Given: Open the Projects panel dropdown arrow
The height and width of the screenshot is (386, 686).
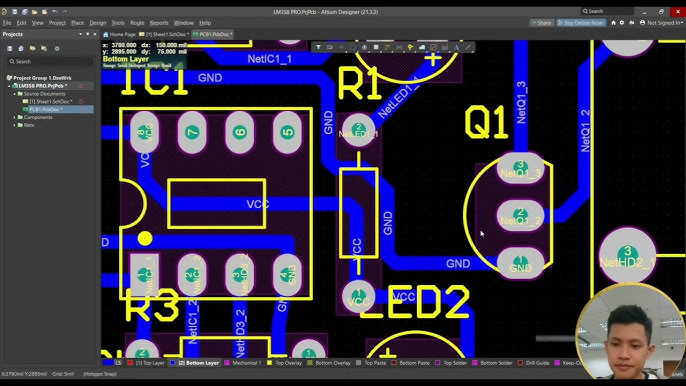Looking at the screenshot, I should [80, 34].
